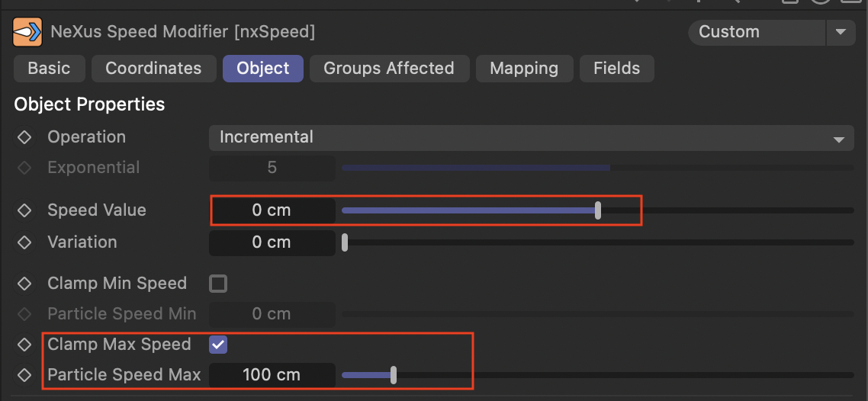This screenshot has height=401, width=868.
Task: Toggle keyframe diamond for Clamp Min Speed
Action: (24, 284)
